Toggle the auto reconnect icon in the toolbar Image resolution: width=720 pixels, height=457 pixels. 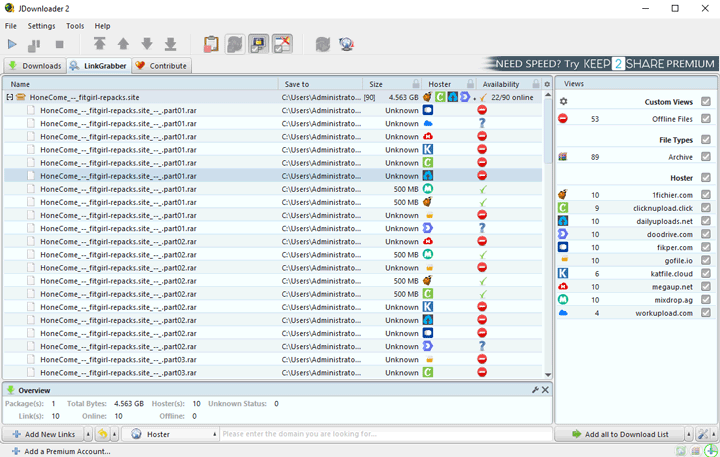[235, 44]
